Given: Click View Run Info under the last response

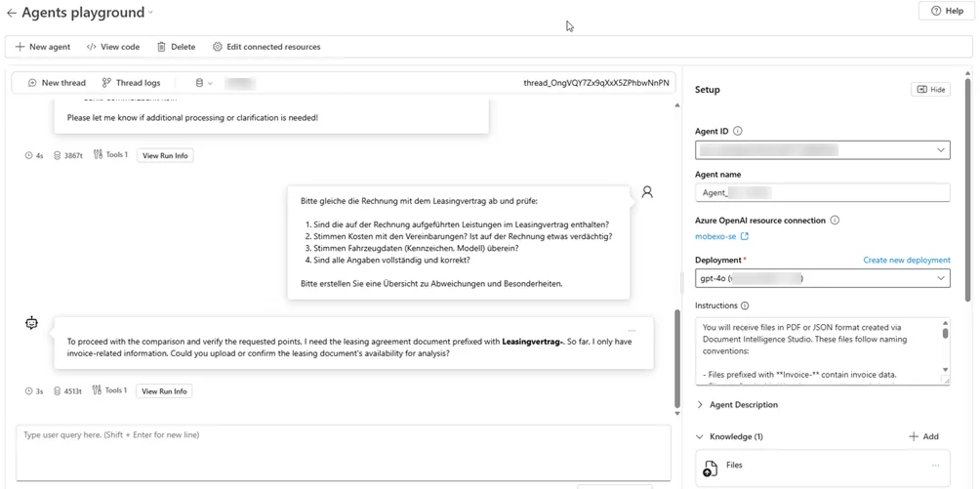Looking at the screenshot, I should pos(164,391).
